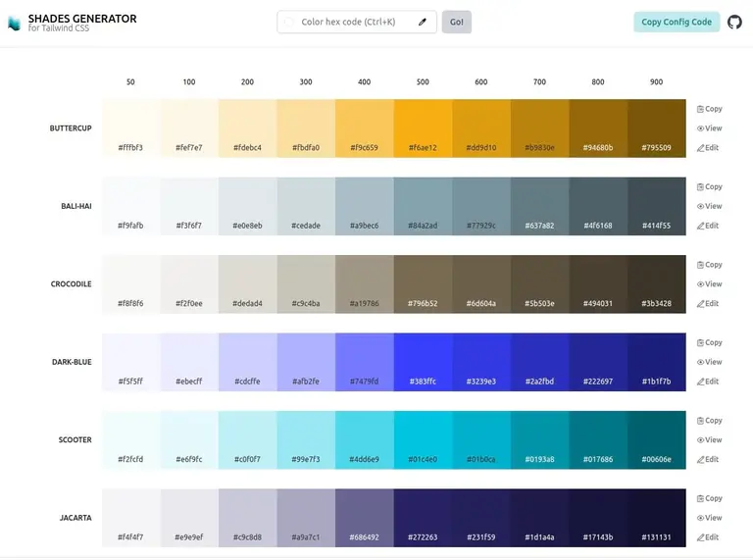
Task: Choose Jacarta 400 swatch #686492
Action: (364, 518)
